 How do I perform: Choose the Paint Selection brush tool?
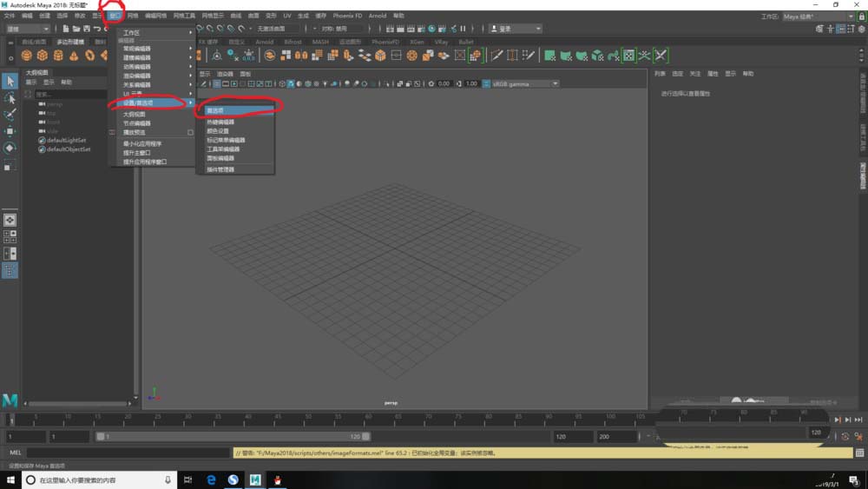pyautogui.click(x=10, y=115)
